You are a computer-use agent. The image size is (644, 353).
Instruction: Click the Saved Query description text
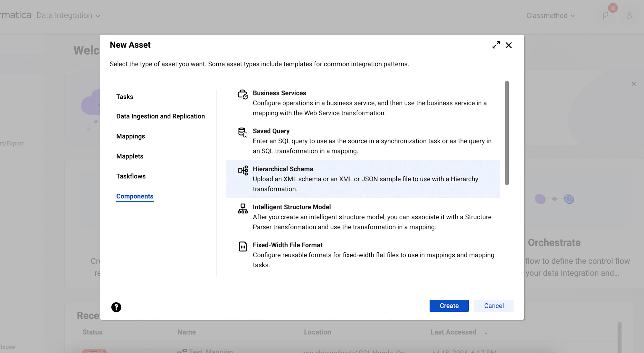click(x=372, y=146)
